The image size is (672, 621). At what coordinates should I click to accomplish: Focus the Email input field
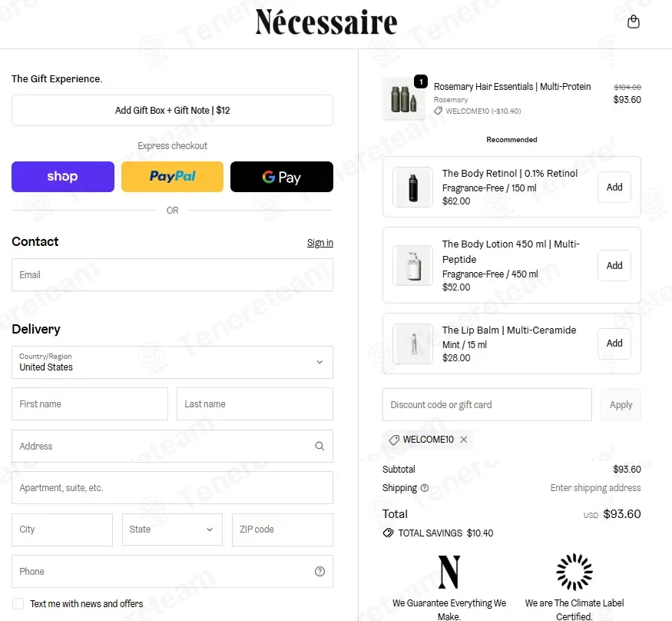click(172, 275)
